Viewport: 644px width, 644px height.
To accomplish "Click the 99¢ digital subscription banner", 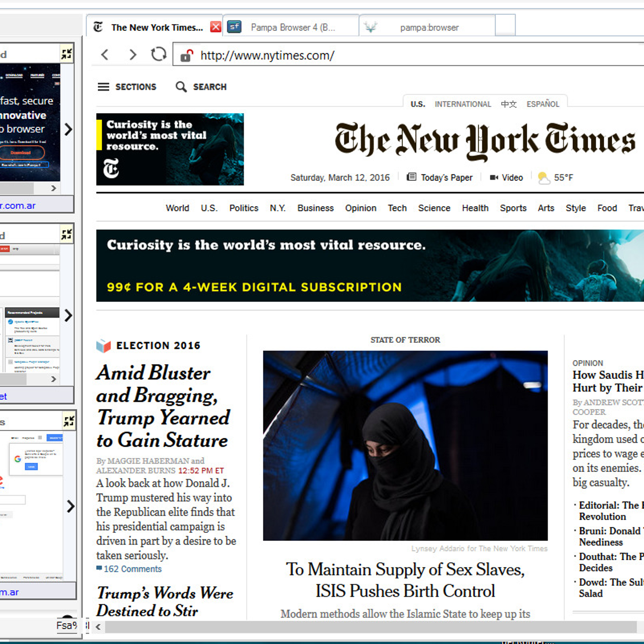I will point(370,266).
